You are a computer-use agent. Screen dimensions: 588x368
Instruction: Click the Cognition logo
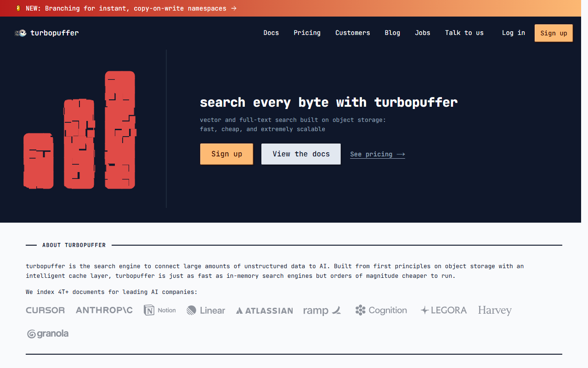[x=381, y=310]
